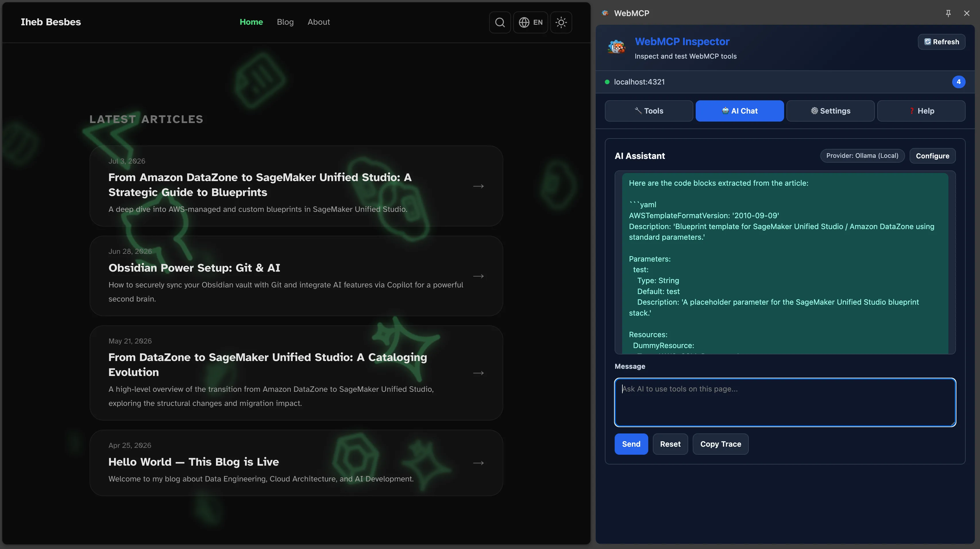
Task: Click the 'DummyResource:' line in chat
Action: (663, 346)
